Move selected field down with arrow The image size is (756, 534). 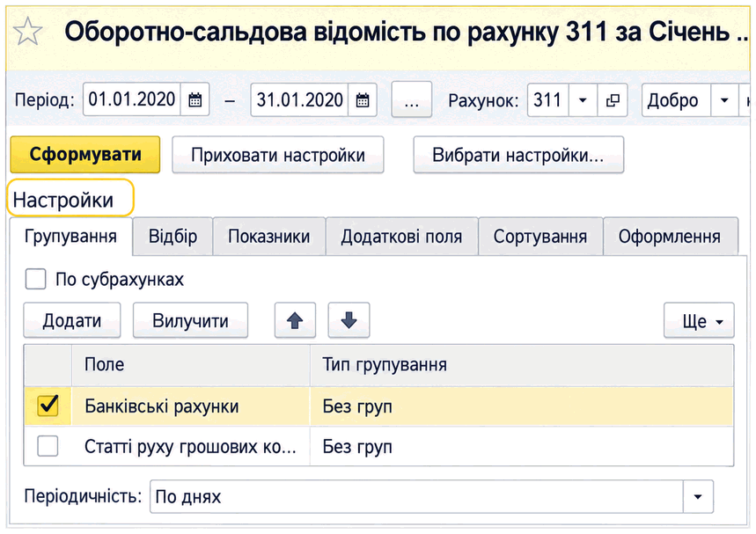349,320
